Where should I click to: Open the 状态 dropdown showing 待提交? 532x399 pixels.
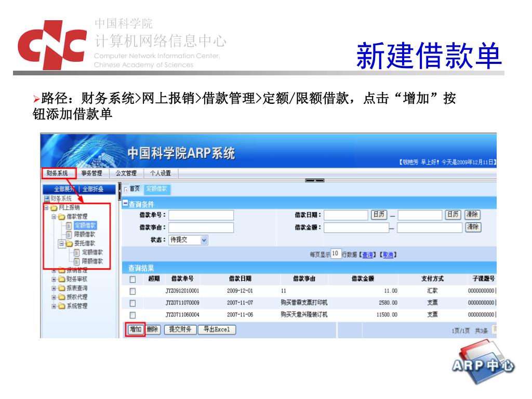[x=188, y=240]
